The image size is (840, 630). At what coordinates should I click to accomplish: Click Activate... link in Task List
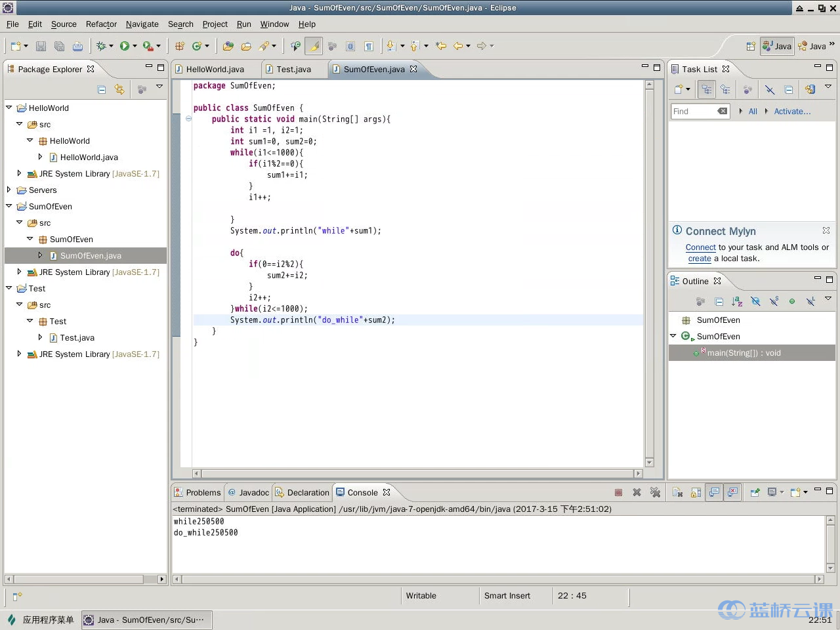pos(792,112)
